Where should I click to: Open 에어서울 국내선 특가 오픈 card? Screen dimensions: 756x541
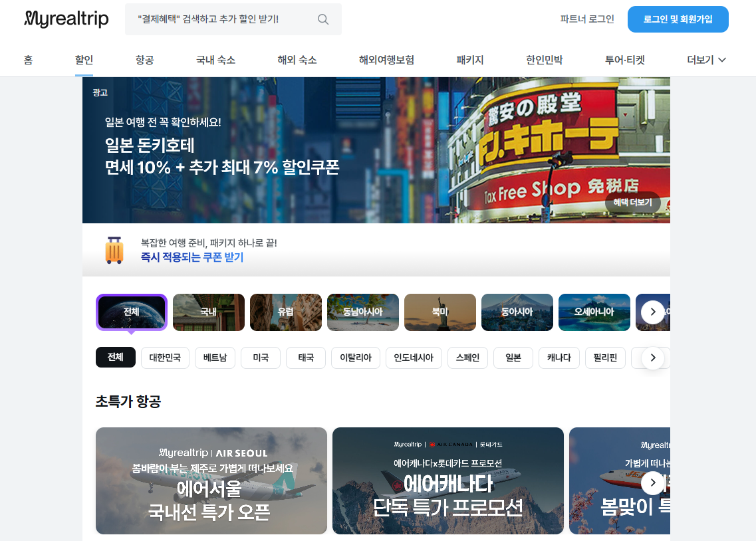(x=211, y=481)
